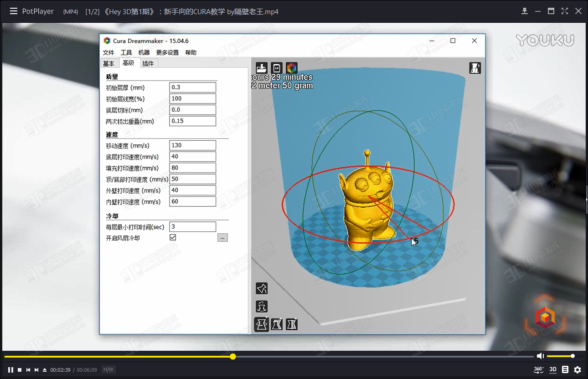Switch to the 插件 tab

[148, 64]
